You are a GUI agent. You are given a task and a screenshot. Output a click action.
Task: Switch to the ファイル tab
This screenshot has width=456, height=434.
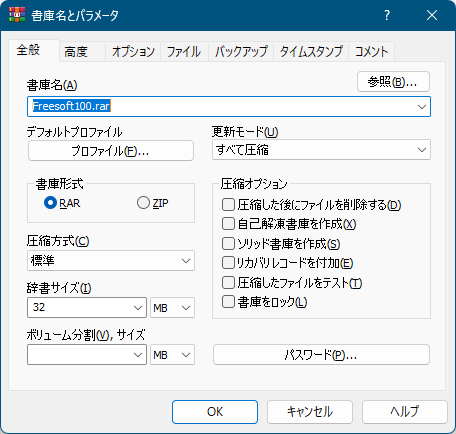point(184,52)
